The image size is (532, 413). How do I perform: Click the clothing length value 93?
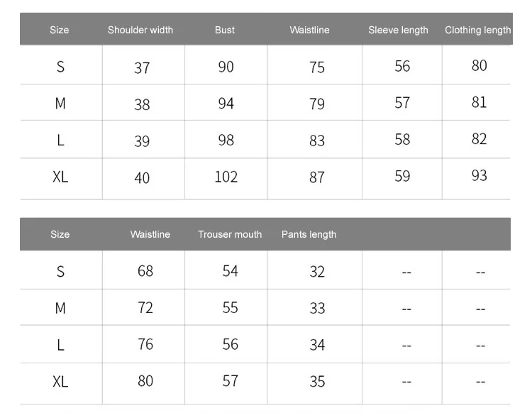point(480,175)
